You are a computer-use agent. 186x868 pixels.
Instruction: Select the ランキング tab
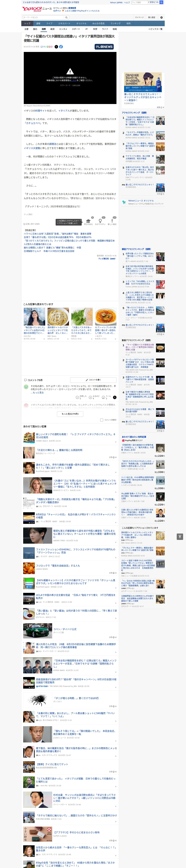(115, 24)
